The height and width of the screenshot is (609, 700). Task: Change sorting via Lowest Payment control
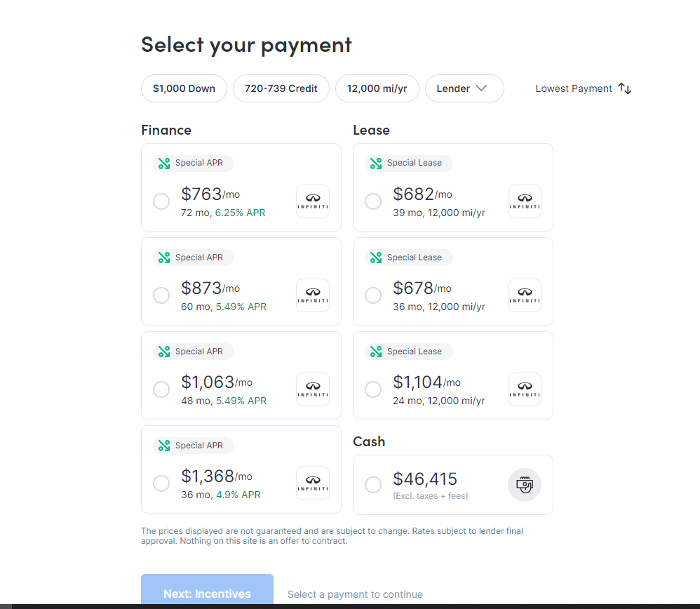pos(582,88)
